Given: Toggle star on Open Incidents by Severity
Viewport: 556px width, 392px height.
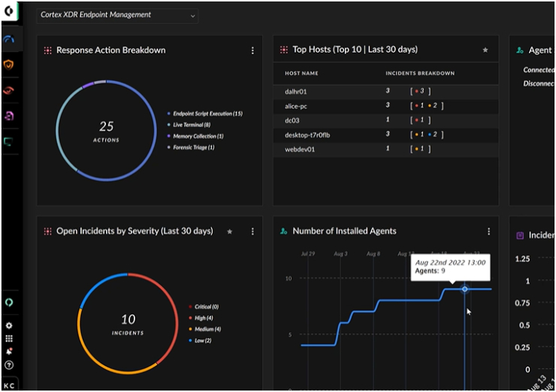Looking at the screenshot, I should coord(229,231).
